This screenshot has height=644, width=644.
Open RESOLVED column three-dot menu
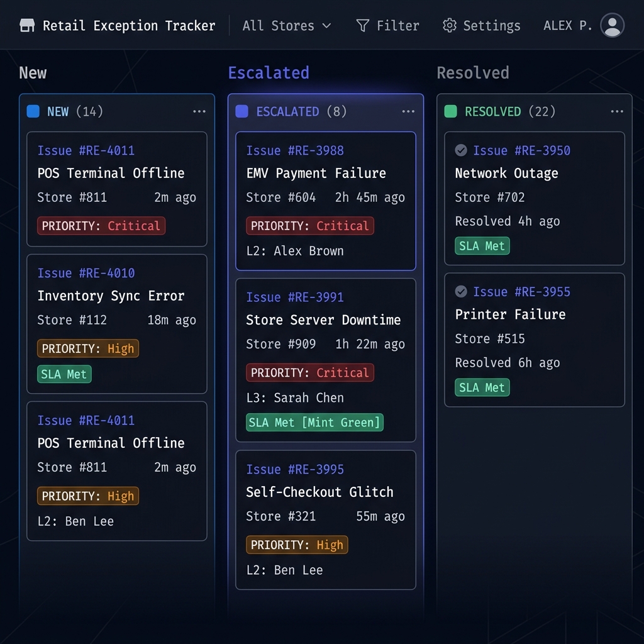(x=617, y=111)
